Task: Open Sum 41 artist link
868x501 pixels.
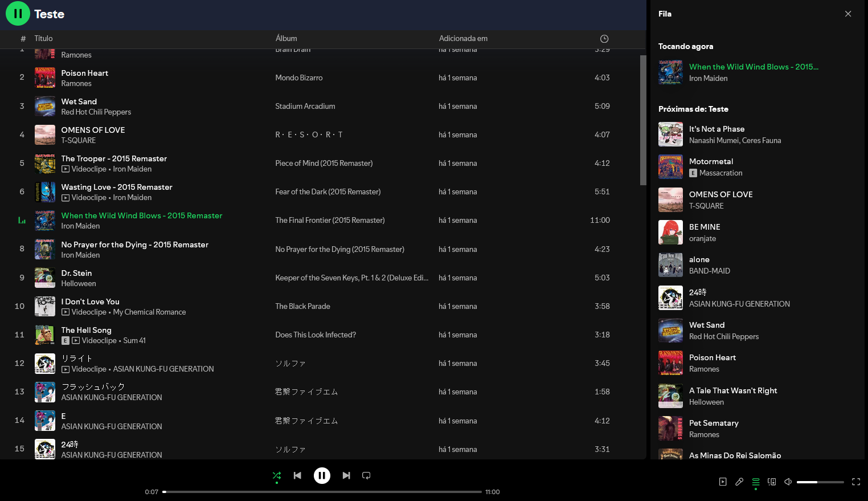Action: (134, 340)
